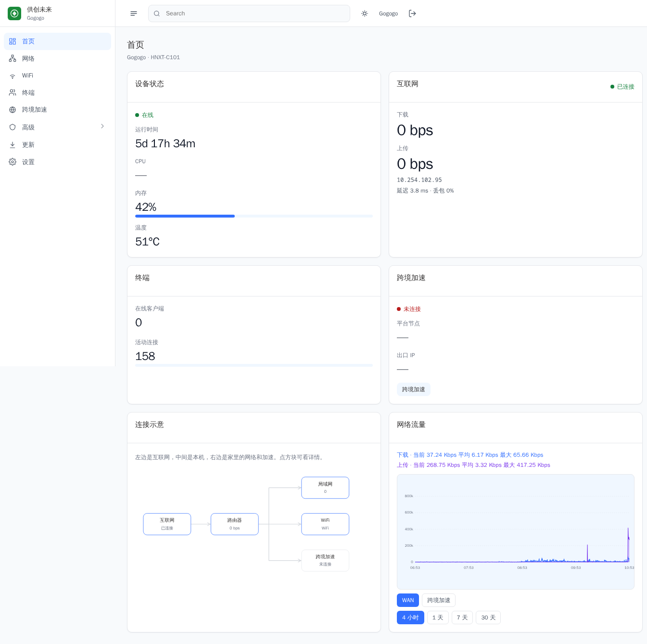Click the 跨境加速 button in the accelerator card
This screenshot has height=644, width=647.
click(x=414, y=389)
